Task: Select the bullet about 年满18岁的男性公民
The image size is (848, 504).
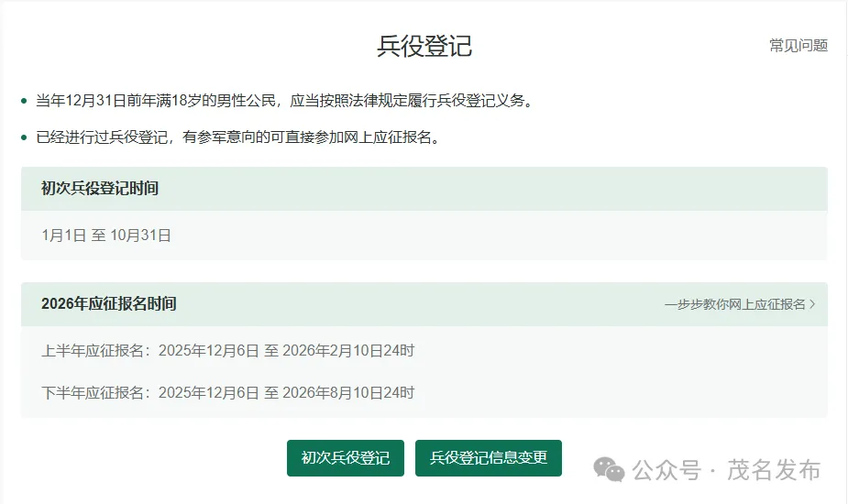Action: pyautogui.click(x=284, y=101)
